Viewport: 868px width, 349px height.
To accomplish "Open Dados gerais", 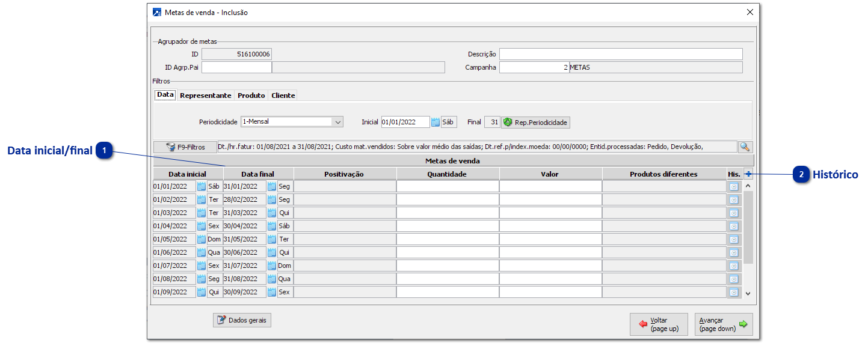I will 242,320.
